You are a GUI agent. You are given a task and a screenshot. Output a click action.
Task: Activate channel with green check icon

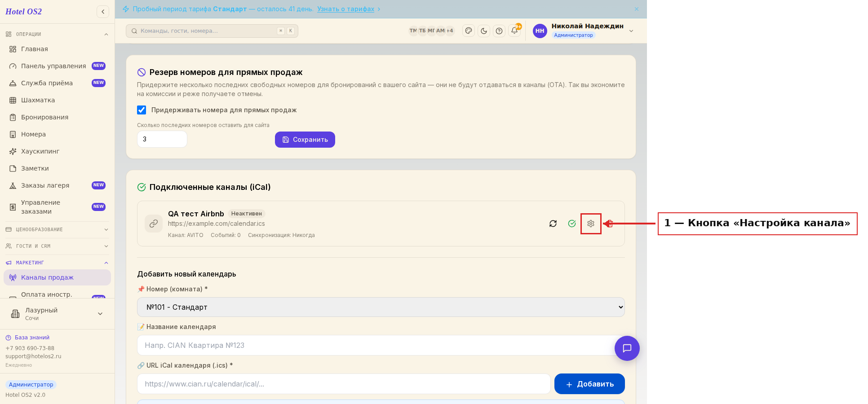572,224
